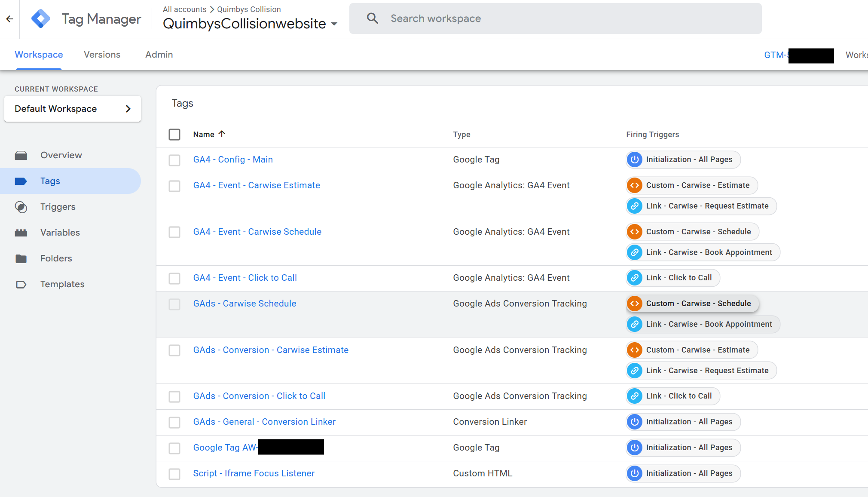Viewport: 868px width, 497px height.
Task: Click the Type column header
Action: pos(462,135)
